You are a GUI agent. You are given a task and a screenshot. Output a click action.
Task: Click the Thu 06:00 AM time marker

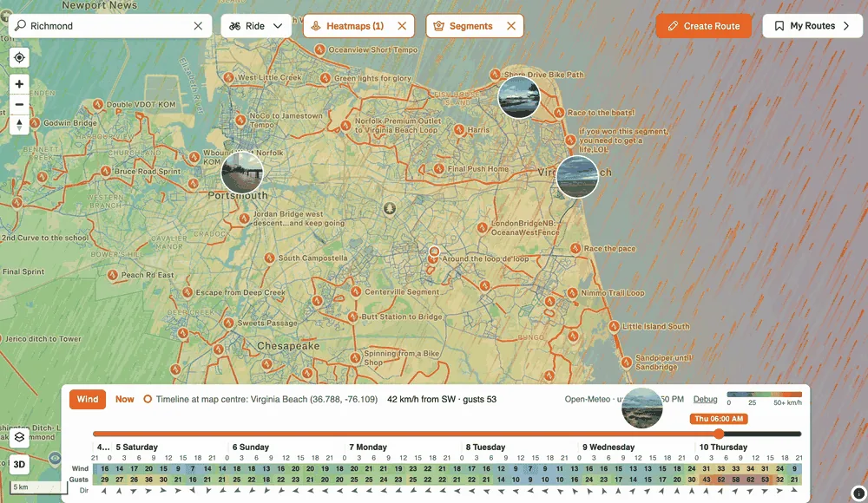point(719,419)
